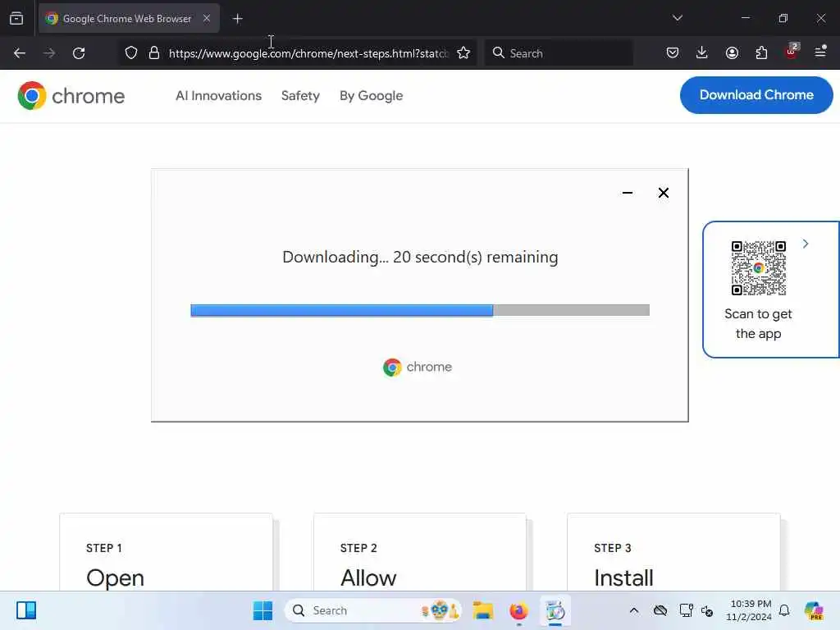Viewport: 840px width, 630px height.
Task: Click the browser Search field
Action: click(x=559, y=53)
